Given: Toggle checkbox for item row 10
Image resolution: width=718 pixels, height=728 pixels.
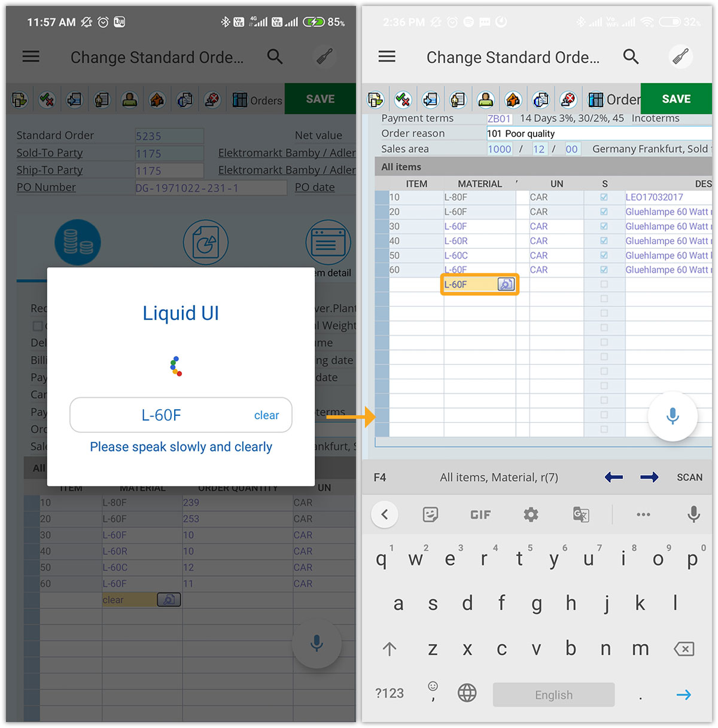Looking at the screenshot, I should [x=604, y=197].
